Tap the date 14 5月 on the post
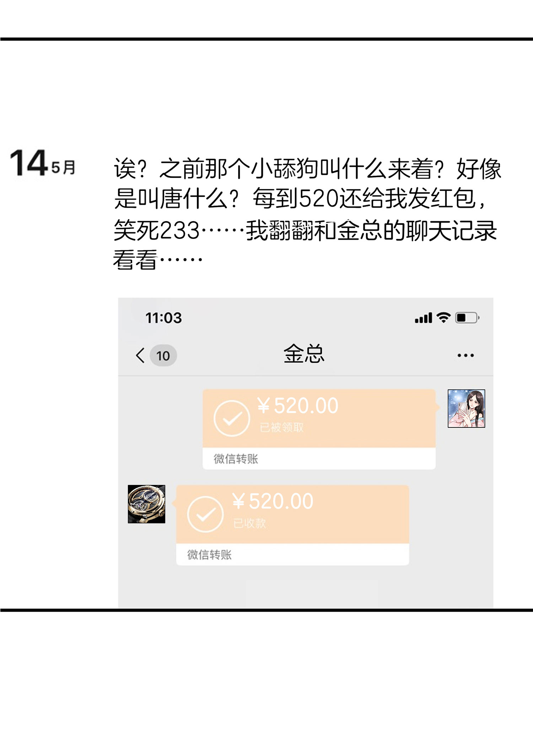533x756 pixels. pyautogui.click(x=43, y=163)
